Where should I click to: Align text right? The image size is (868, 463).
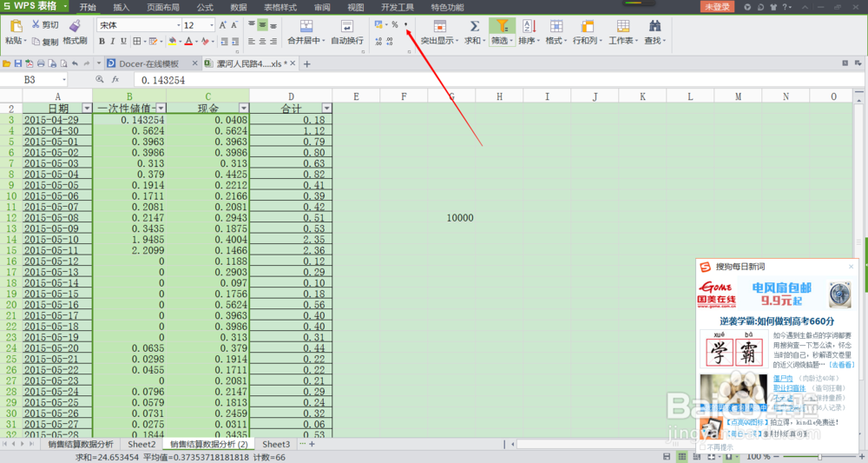273,42
